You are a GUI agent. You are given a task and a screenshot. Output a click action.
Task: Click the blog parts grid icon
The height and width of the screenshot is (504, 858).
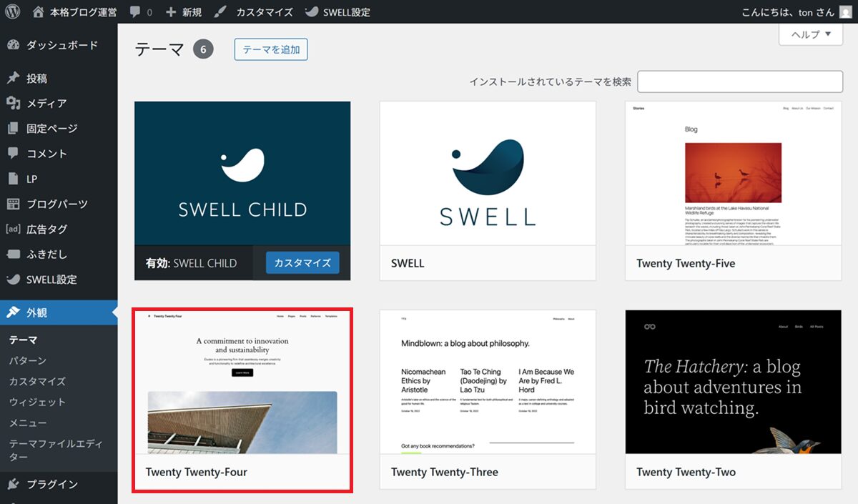pos(13,204)
